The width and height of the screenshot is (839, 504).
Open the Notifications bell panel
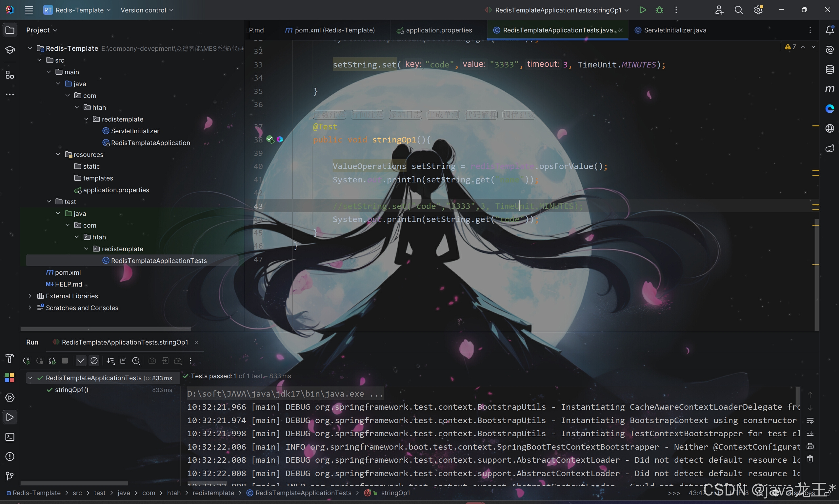click(x=829, y=30)
